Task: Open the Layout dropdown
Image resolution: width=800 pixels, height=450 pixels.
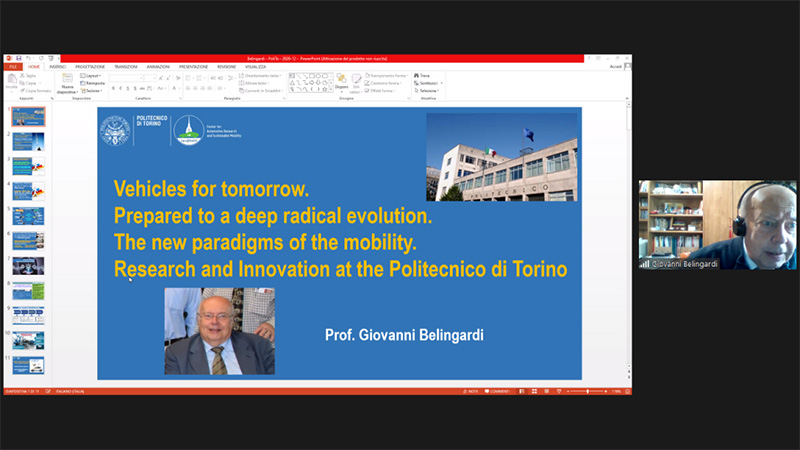Action: pos(91,76)
